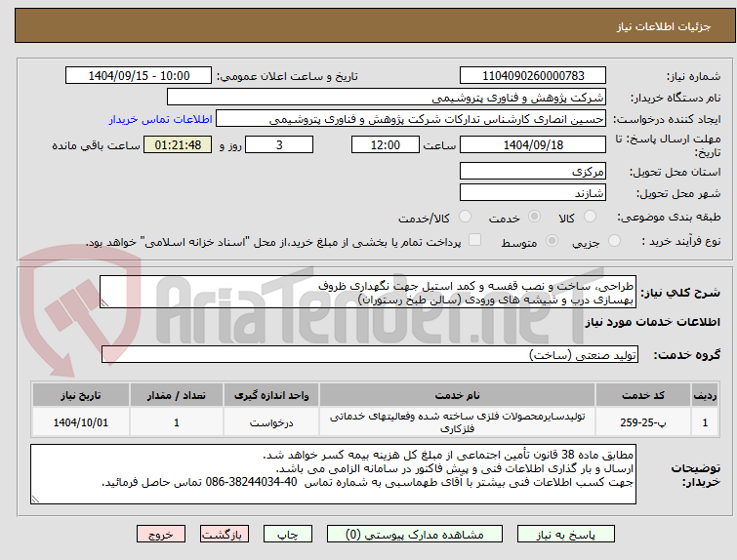The image size is (737, 560).
Task: Click service code cell پ-25-259
Action: tap(643, 422)
